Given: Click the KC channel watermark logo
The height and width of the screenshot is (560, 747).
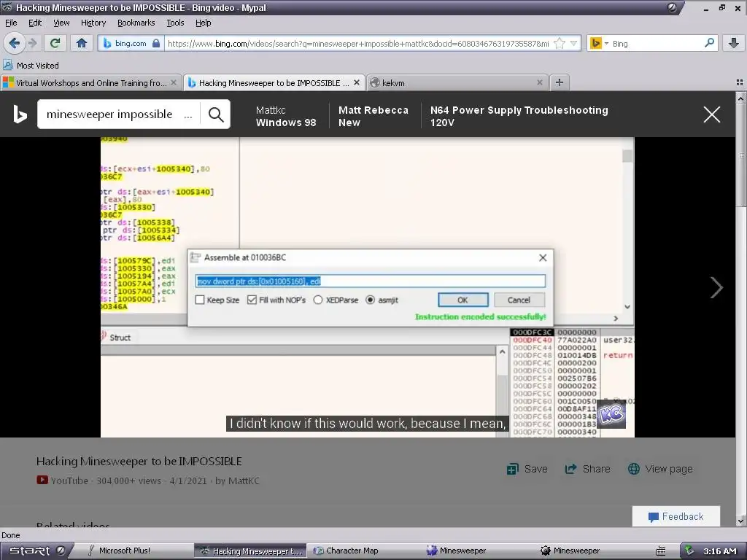Looking at the screenshot, I should 612,414.
